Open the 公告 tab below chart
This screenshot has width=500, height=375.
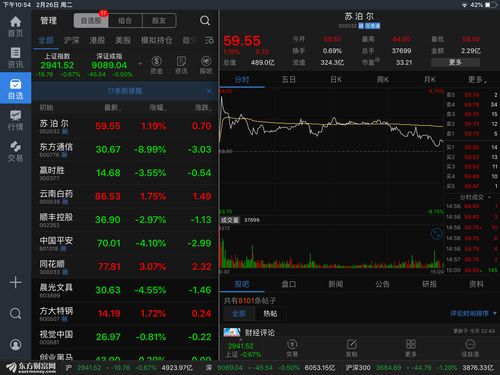(x=382, y=284)
